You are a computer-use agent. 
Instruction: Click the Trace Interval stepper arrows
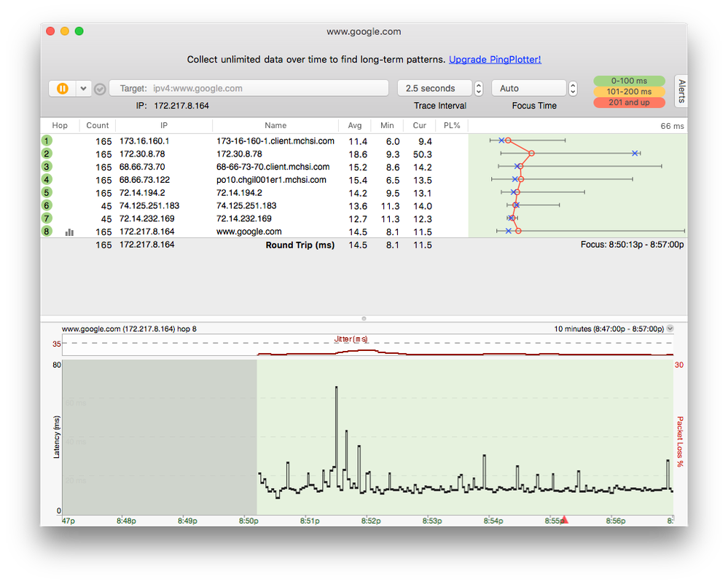tap(479, 88)
